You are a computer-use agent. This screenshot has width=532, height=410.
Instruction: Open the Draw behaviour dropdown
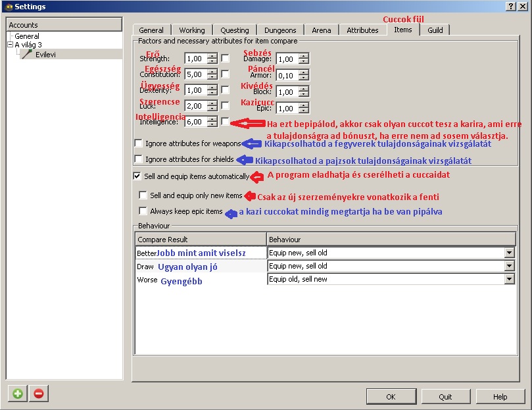click(x=508, y=266)
